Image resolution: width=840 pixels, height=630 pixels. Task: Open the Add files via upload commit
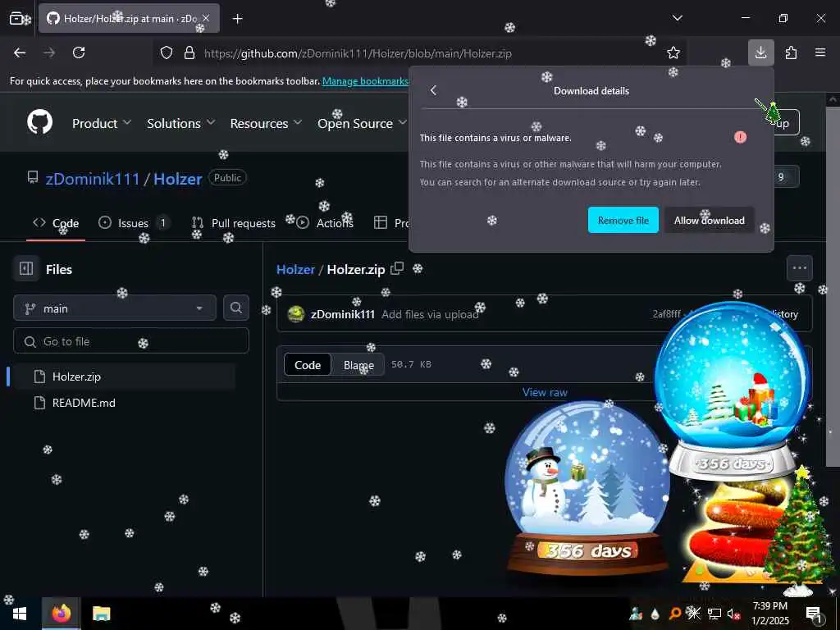point(430,314)
